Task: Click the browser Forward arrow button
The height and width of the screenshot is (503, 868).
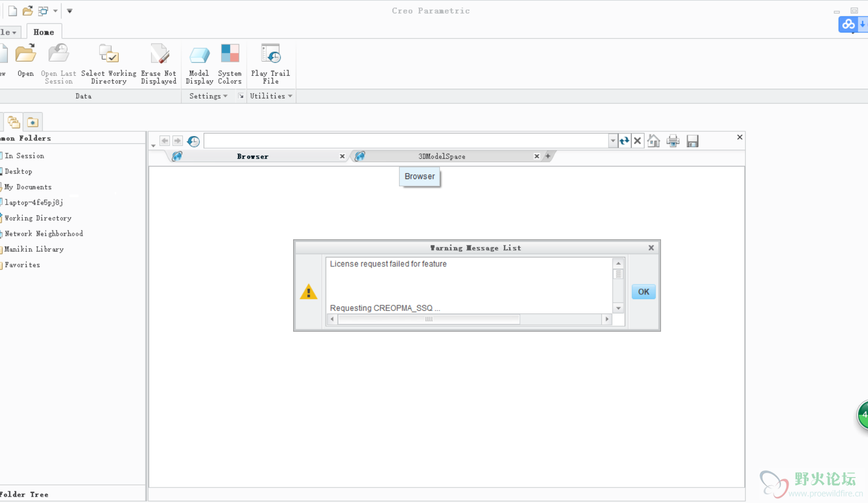Action: pos(177,141)
